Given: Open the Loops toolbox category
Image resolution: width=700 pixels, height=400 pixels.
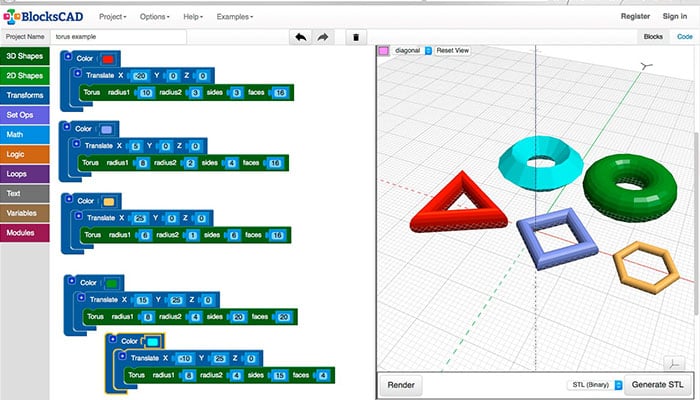Looking at the screenshot, I should [25, 174].
